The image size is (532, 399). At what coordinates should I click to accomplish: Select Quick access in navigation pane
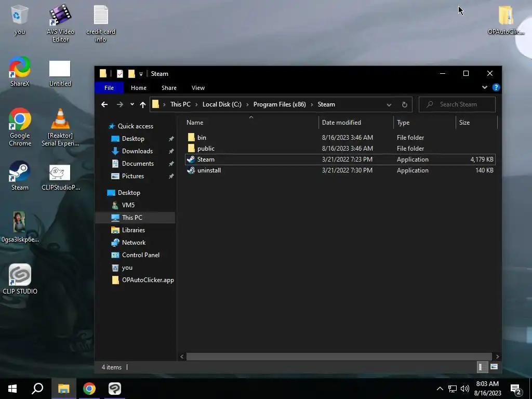(136, 126)
